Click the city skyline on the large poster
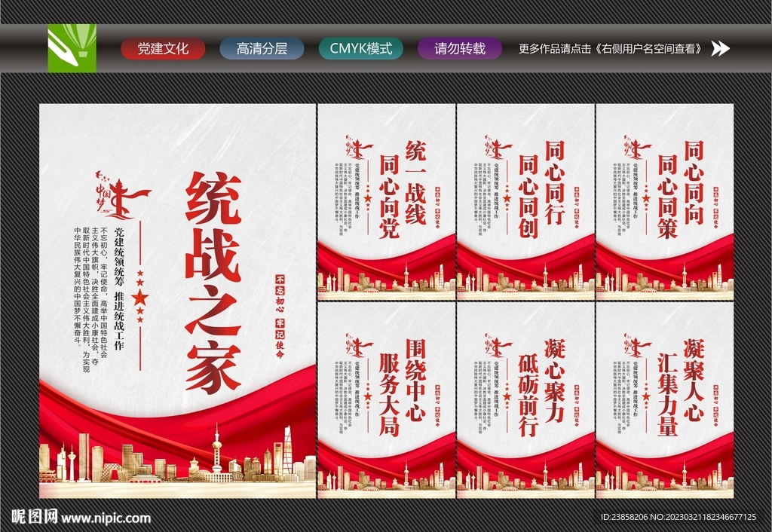 pos(177,455)
